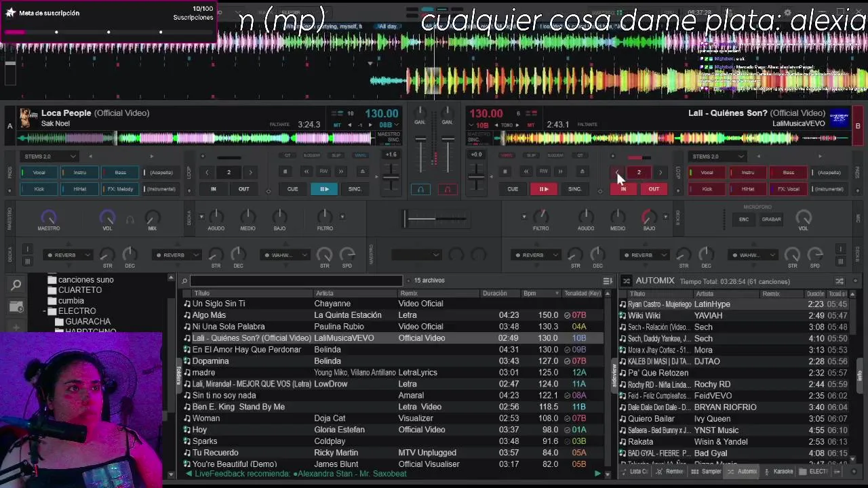Fast-forward deck A with the double-right arrow
Viewport: 868px width, 488px height.
click(342, 172)
